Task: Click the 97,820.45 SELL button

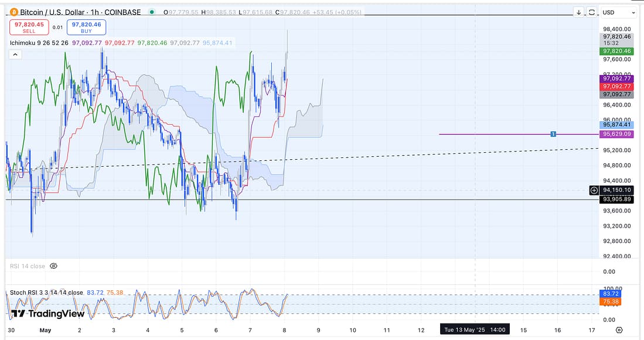Action: 29,28
